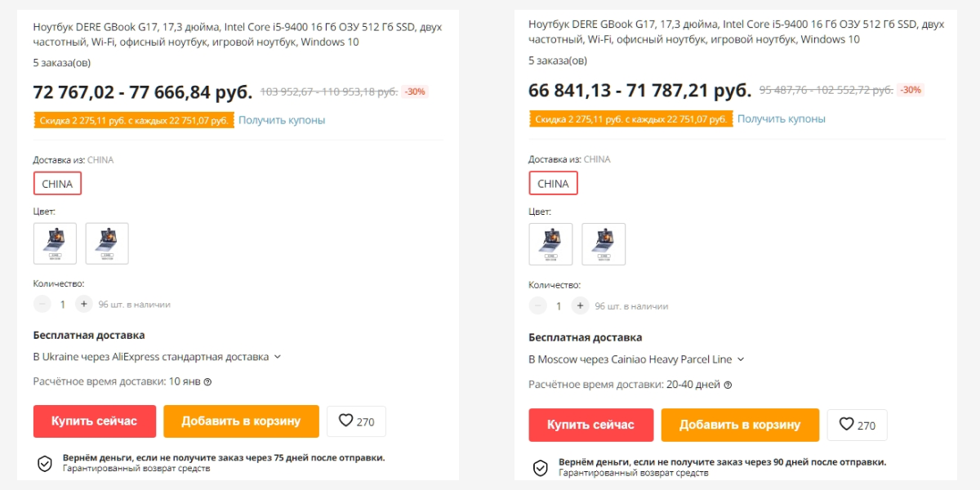The width and height of the screenshot is (980, 490).
Task: Add left listing to wishlist heart
Action: [x=355, y=421]
